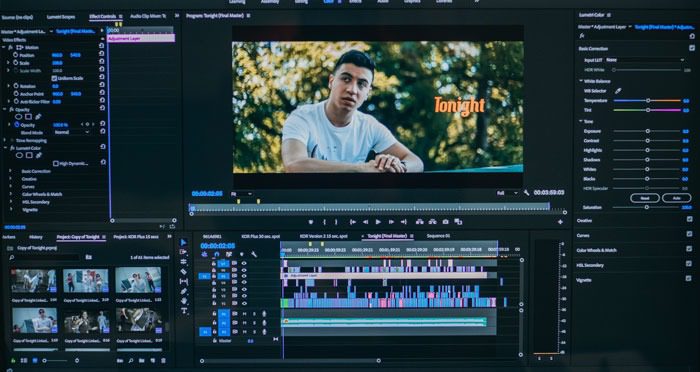Click the Button Editor plus icon
Viewport: 700px width, 372px height.
tap(560, 222)
